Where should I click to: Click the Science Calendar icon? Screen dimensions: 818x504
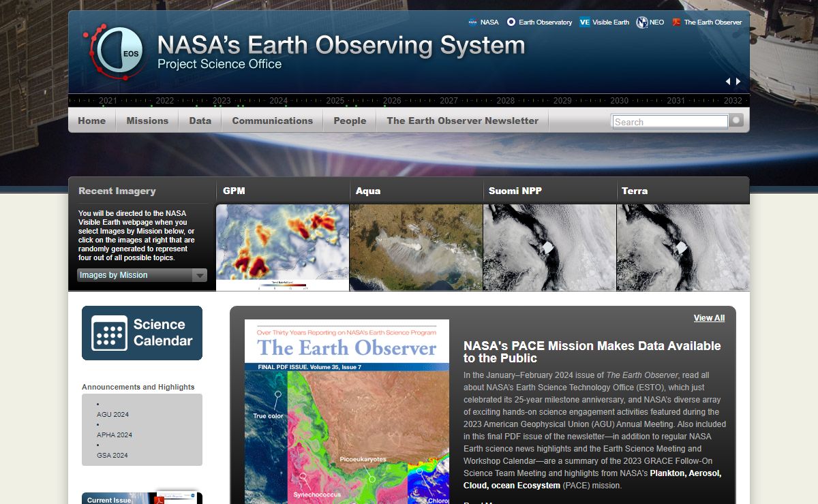[x=109, y=333]
